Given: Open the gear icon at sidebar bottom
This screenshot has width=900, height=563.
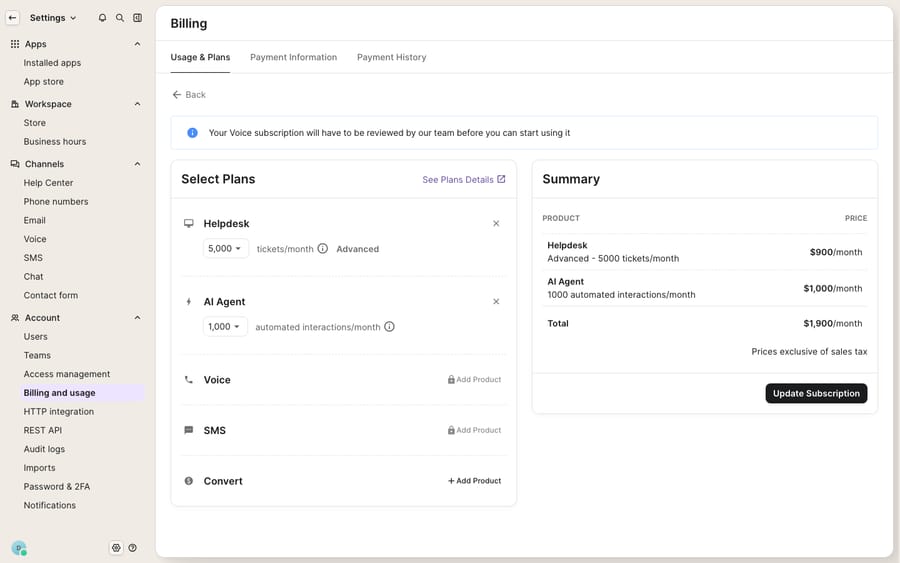Looking at the screenshot, I should point(116,548).
